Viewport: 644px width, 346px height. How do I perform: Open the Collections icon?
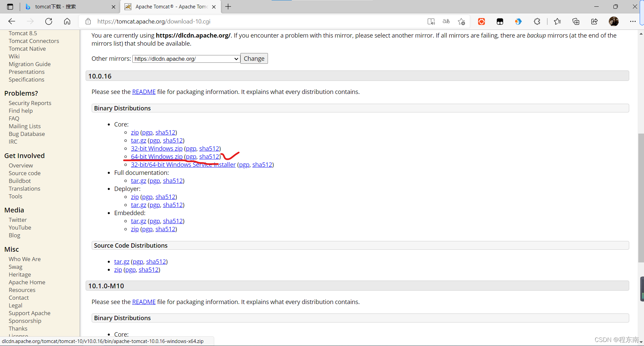click(x=576, y=21)
